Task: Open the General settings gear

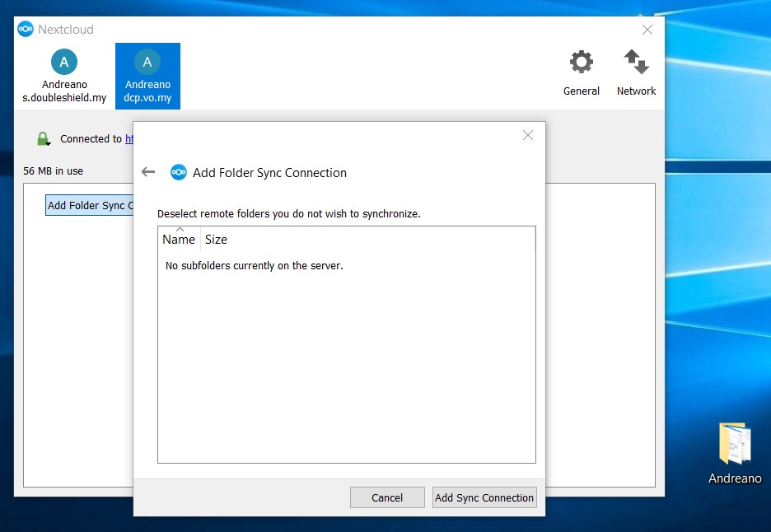Action: [581, 63]
